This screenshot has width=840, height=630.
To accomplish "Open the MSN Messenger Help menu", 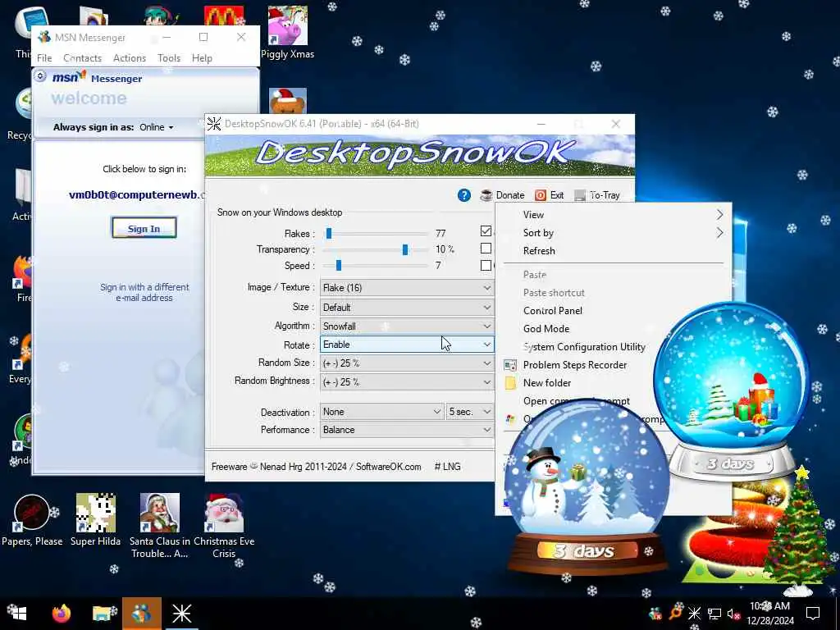I will (x=202, y=58).
